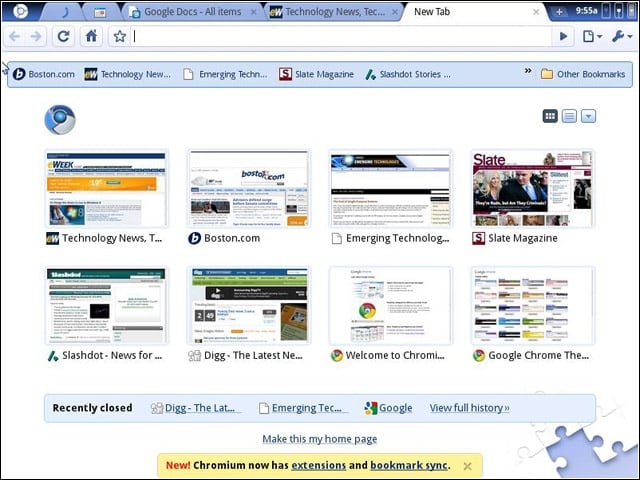This screenshot has width=640, height=480.
Task: Click into the address bar
Action: coord(342,36)
